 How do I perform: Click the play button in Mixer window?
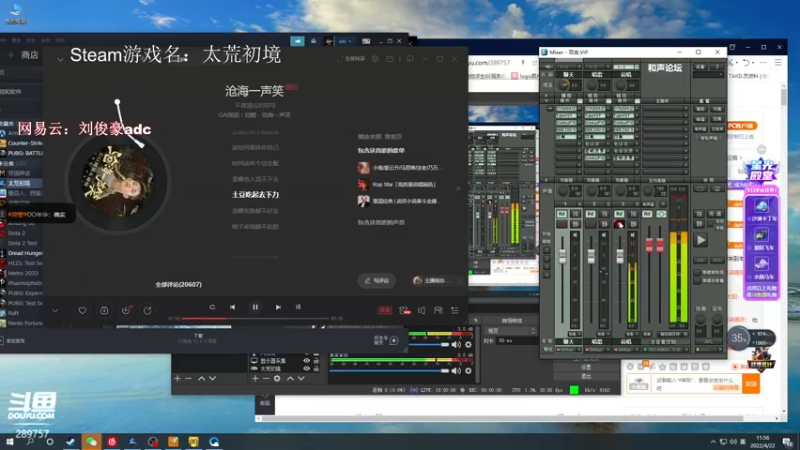tap(701, 240)
